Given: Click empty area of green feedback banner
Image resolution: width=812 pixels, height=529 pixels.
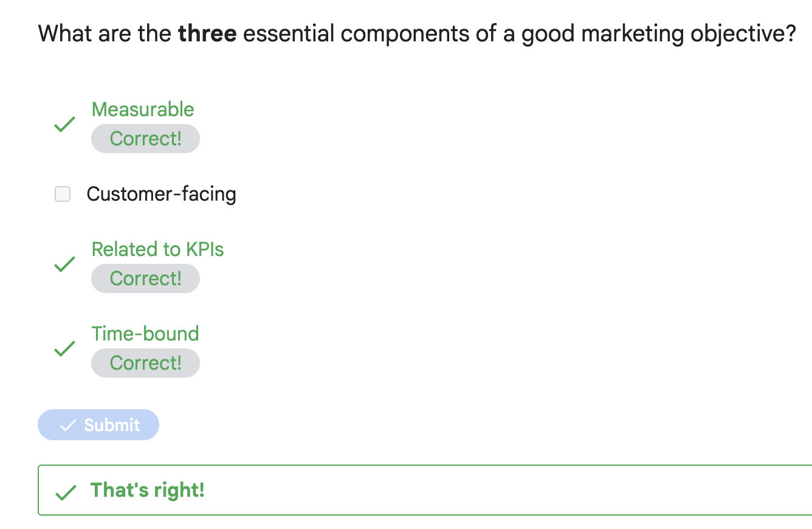Looking at the screenshot, I should tap(486, 490).
